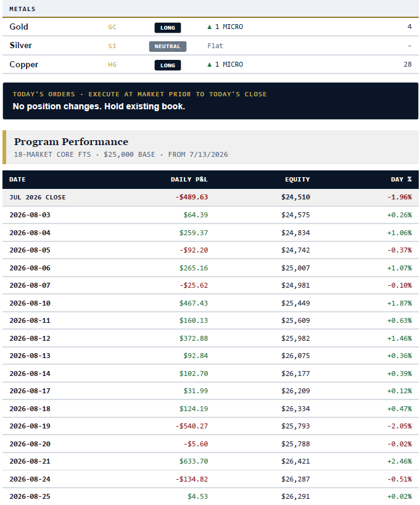Click the JUL 2026 CLOSE row label
The height and width of the screenshot is (505, 420).
click(x=38, y=198)
